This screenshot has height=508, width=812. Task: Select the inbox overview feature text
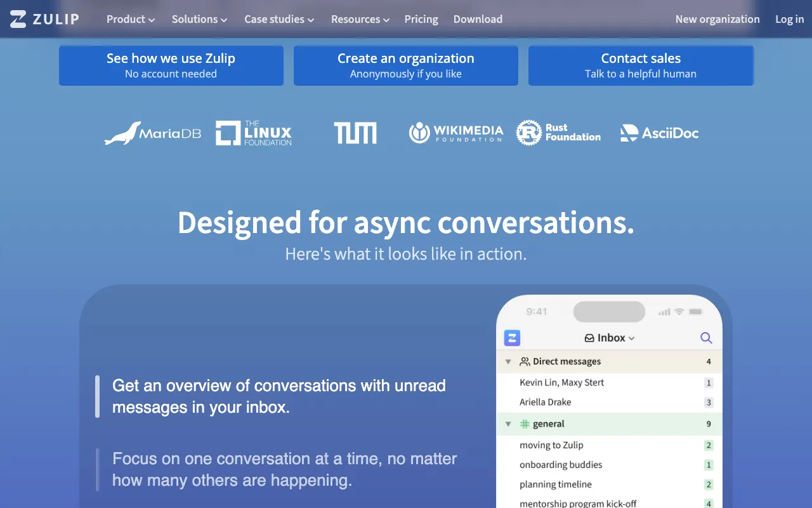pyautogui.click(x=279, y=396)
